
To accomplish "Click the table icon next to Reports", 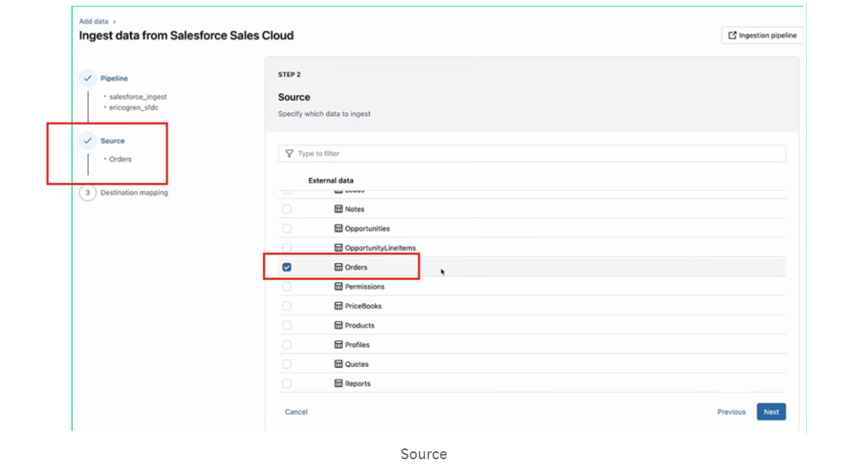I will (339, 383).
